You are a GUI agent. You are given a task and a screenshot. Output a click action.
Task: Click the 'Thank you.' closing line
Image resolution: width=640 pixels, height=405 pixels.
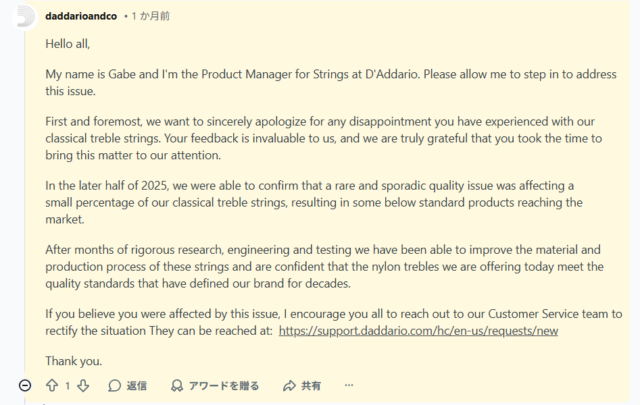click(x=74, y=361)
